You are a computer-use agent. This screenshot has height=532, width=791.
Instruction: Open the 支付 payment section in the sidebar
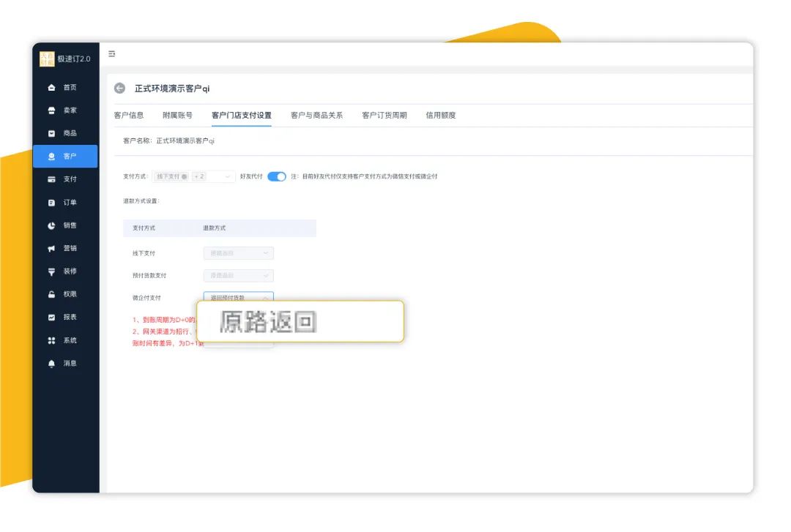[65, 179]
